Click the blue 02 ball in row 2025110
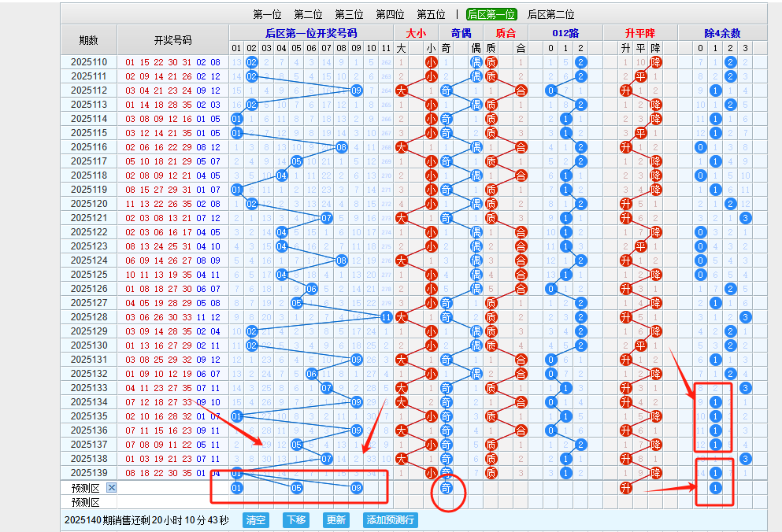 coord(252,62)
